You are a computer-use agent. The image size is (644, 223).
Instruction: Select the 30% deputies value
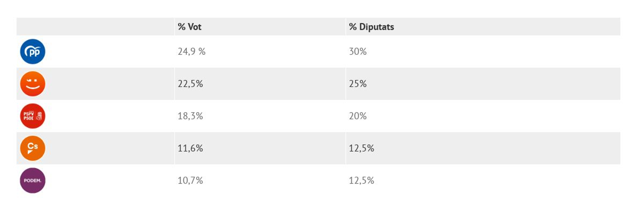[x=357, y=52]
